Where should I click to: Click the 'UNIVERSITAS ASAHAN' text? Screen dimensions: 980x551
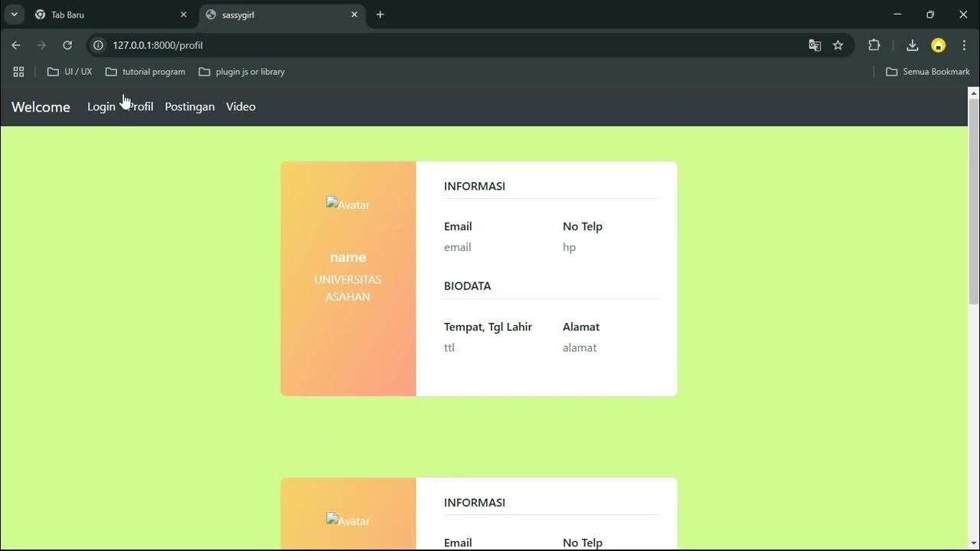pos(348,288)
